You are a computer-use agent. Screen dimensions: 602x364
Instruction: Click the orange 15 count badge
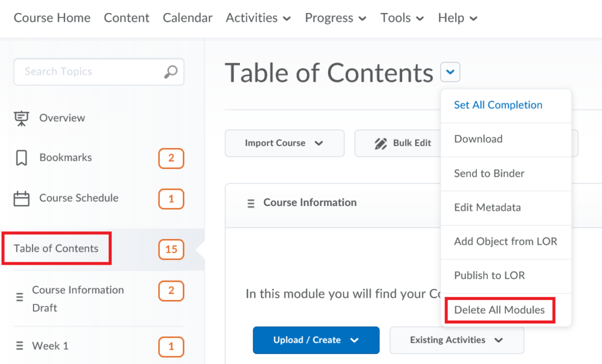click(170, 249)
